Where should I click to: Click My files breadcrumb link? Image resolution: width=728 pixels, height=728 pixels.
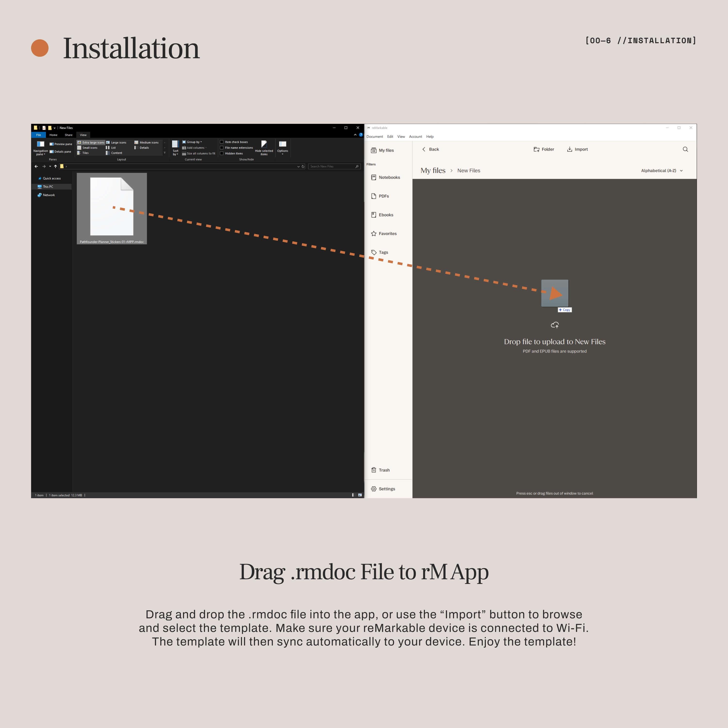pyautogui.click(x=433, y=171)
